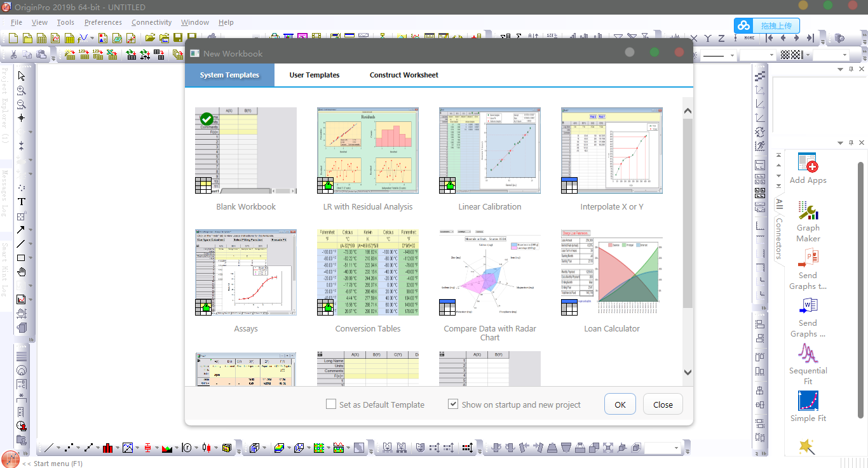Switch to the User Templates tab
The width and height of the screenshot is (868, 468).
point(314,74)
